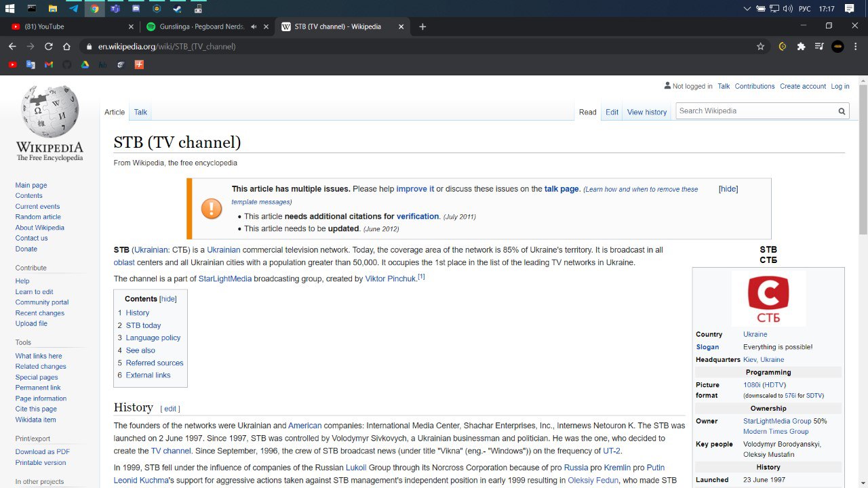This screenshot has height=488, width=868.
Task: Open the View history tab
Action: (x=647, y=113)
